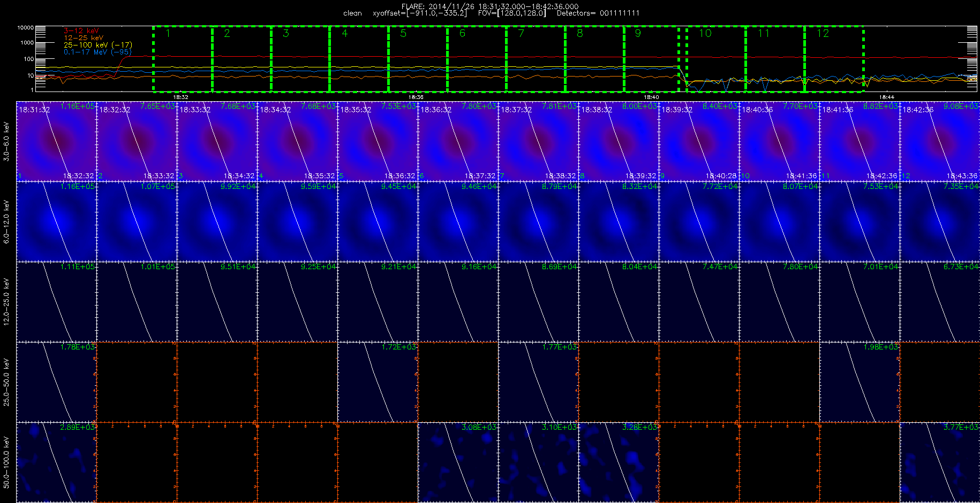Open the 6-12 keV image with peak 7.35E+04
This screenshot has height=503, width=980.
click(940, 222)
